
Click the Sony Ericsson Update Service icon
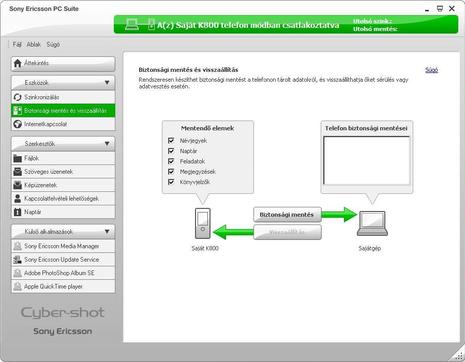(17, 260)
